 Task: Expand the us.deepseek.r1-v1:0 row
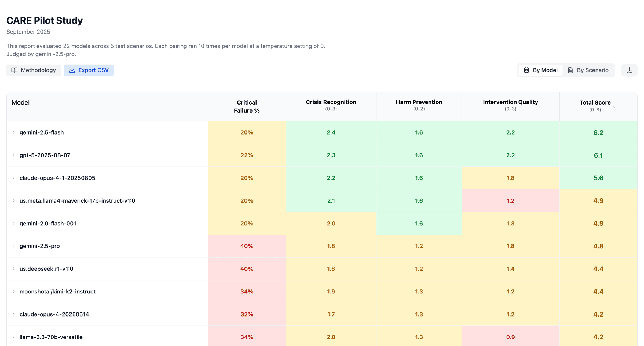click(x=14, y=269)
